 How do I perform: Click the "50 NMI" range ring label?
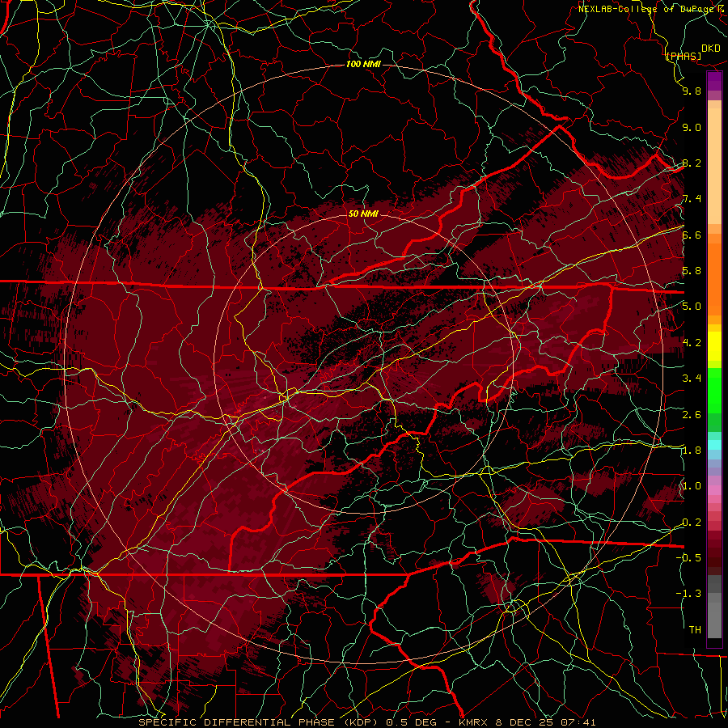[363, 214]
